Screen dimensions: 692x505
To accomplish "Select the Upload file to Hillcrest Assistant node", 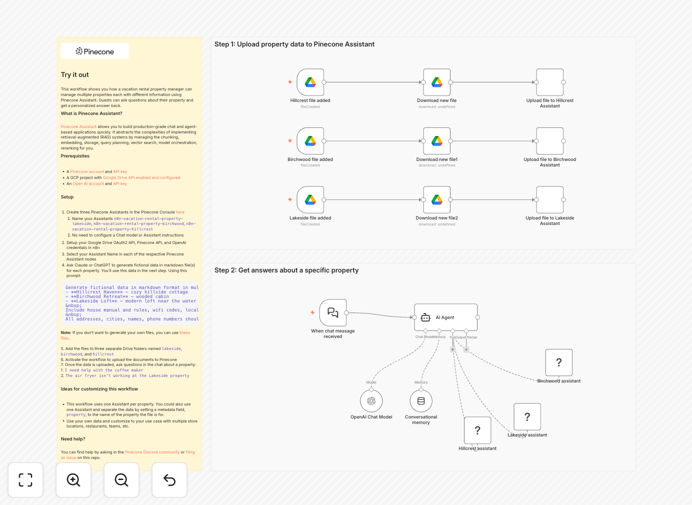I will pos(550,82).
